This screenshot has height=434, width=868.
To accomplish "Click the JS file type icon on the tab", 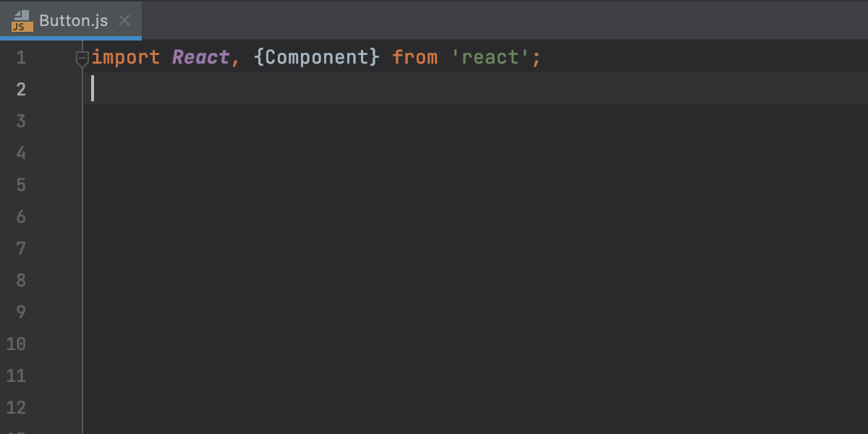I will (x=20, y=21).
